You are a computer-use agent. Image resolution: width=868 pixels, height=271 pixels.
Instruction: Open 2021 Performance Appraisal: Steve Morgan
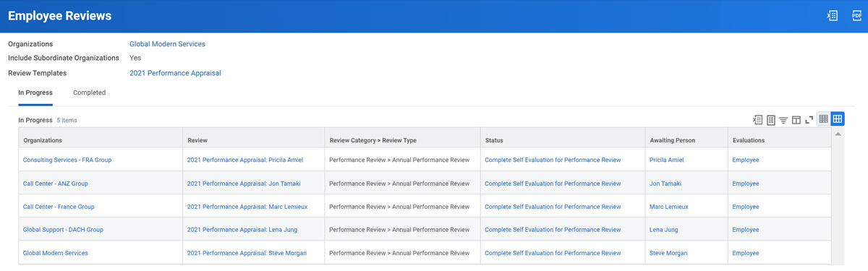(247, 253)
